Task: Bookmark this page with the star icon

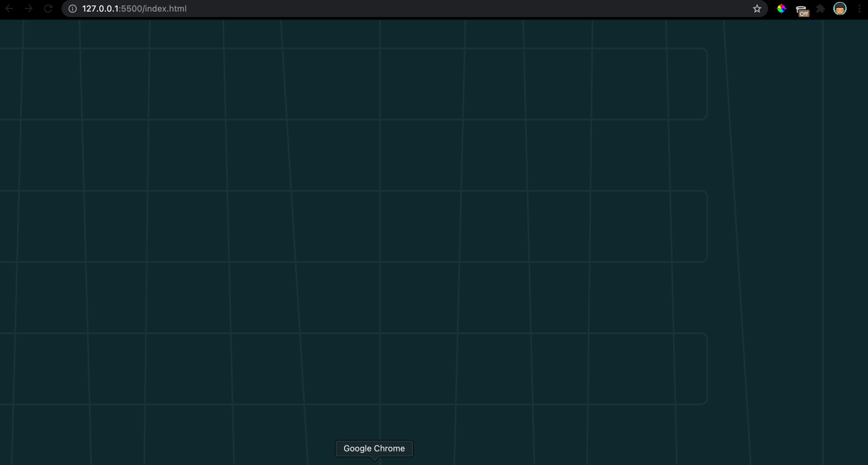Action: [757, 9]
